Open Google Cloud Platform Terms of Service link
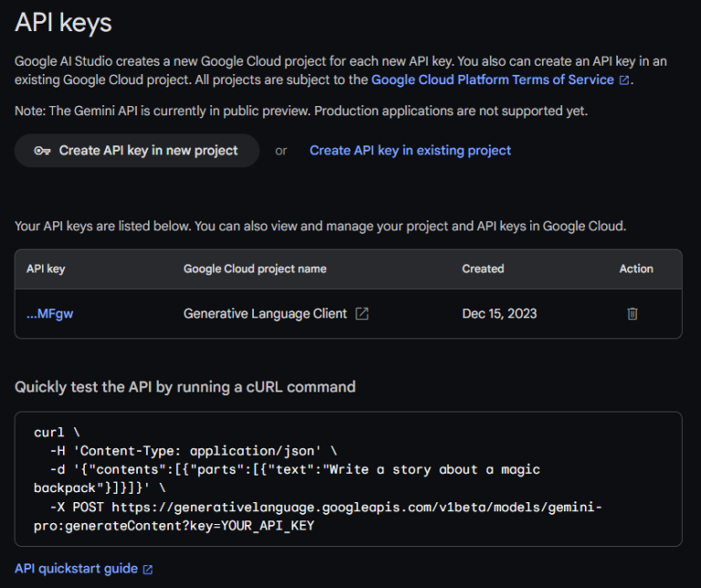The width and height of the screenshot is (701, 588). pos(492,79)
